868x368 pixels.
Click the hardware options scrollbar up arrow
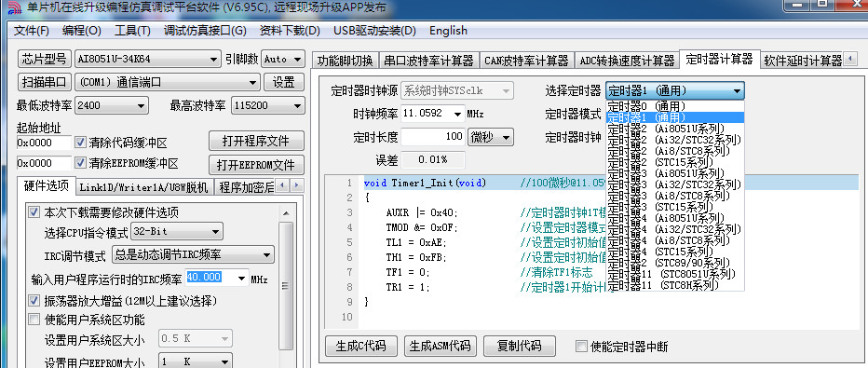click(286, 213)
